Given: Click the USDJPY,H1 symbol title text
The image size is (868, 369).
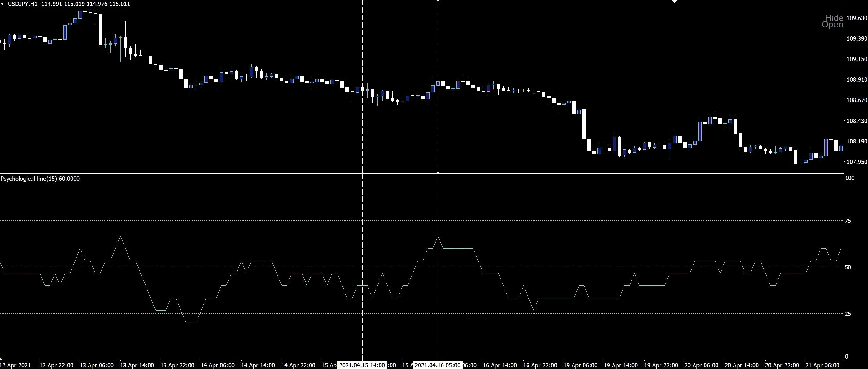Looking at the screenshot, I should [23, 4].
